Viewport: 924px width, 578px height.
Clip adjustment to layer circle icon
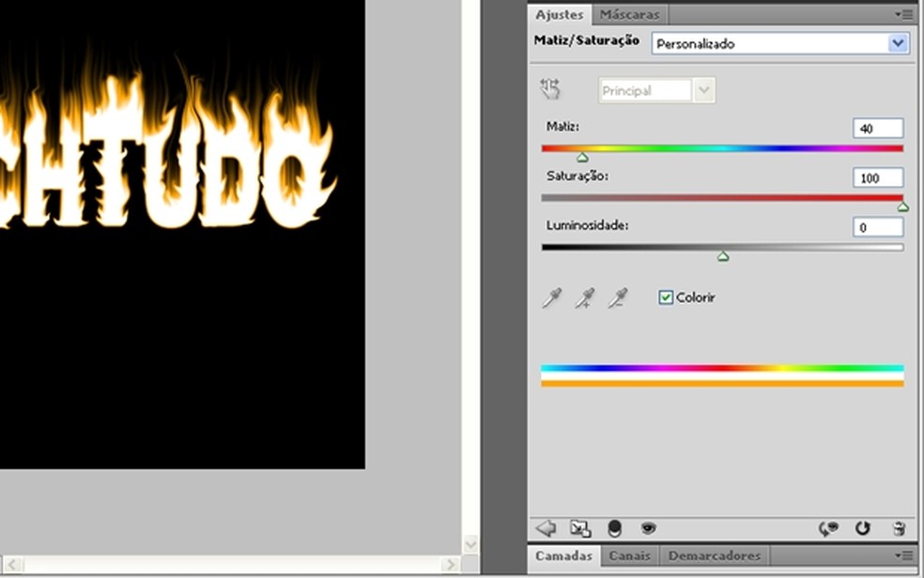pos(614,528)
